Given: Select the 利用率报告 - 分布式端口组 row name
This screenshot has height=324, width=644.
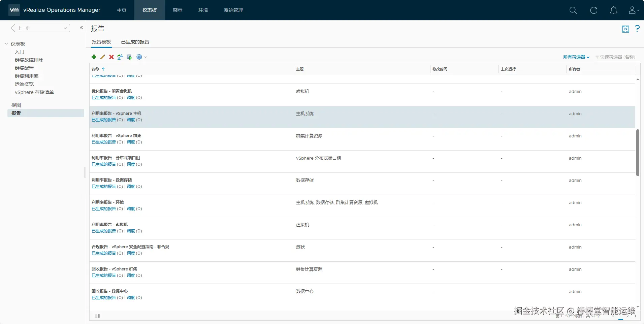Looking at the screenshot, I should coord(116,158).
